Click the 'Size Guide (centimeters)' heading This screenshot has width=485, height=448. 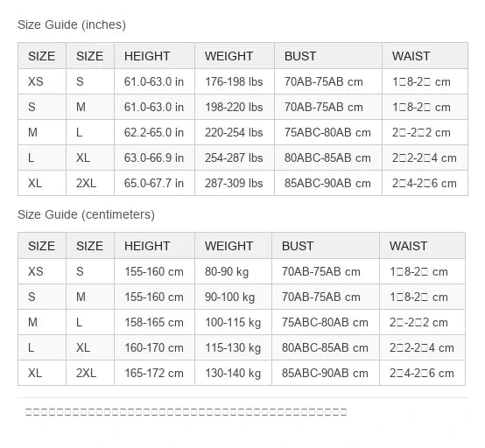86,214
